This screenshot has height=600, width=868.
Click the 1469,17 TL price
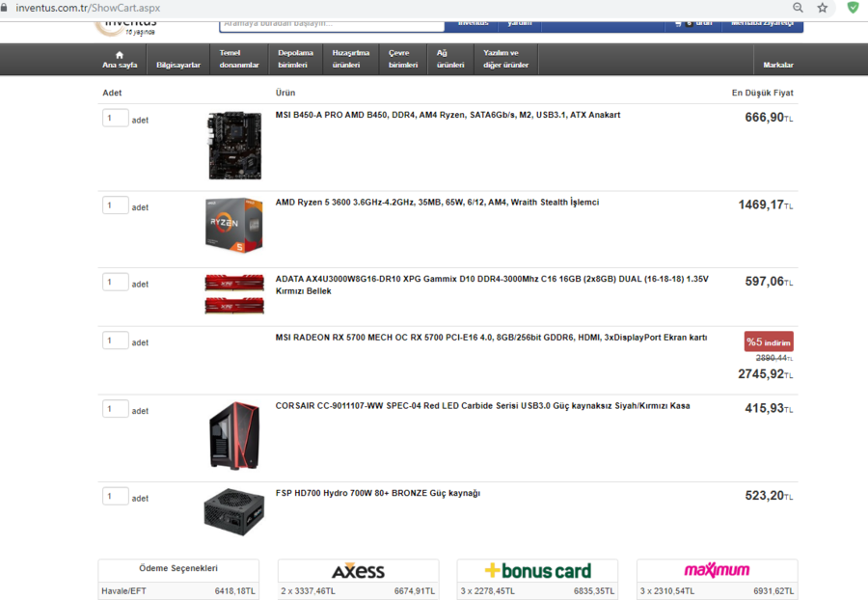(x=766, y=205)
